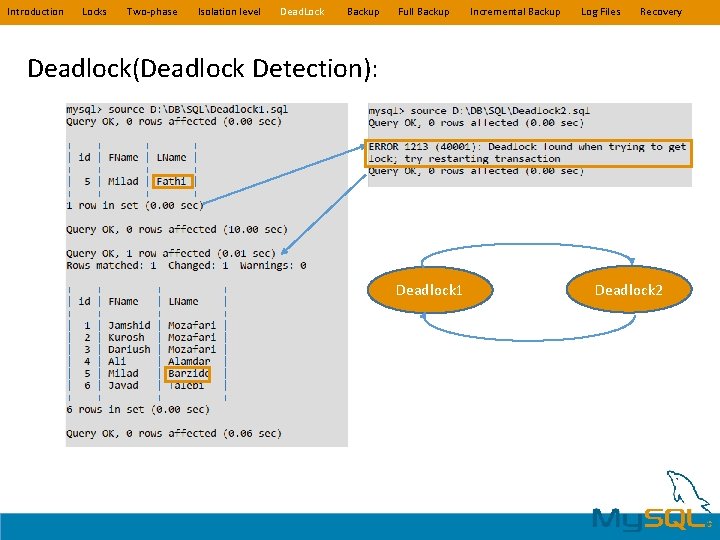Click the 'FName' header in the one-row table

pyautogui.click(x=123, y=158)
